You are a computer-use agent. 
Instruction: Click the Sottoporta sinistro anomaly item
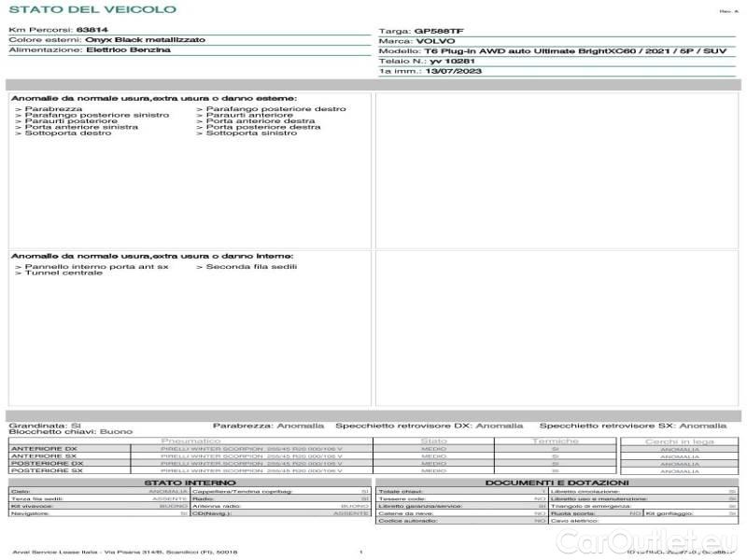(x=250, y=133)
